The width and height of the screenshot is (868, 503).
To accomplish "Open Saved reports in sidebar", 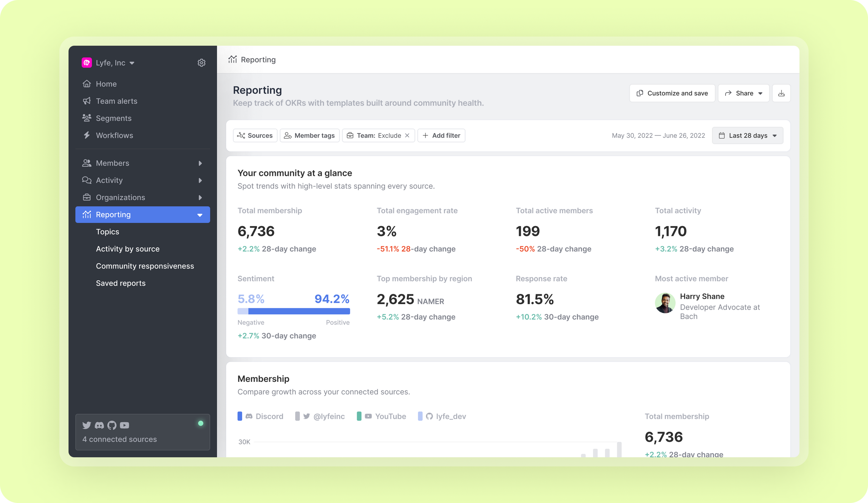I will point(121,283).
